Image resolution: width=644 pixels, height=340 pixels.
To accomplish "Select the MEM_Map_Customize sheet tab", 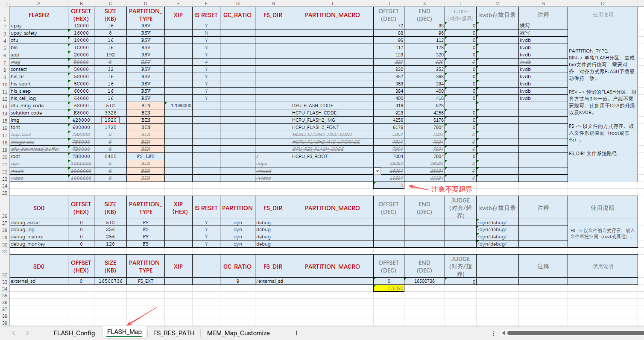I will 238,333.
